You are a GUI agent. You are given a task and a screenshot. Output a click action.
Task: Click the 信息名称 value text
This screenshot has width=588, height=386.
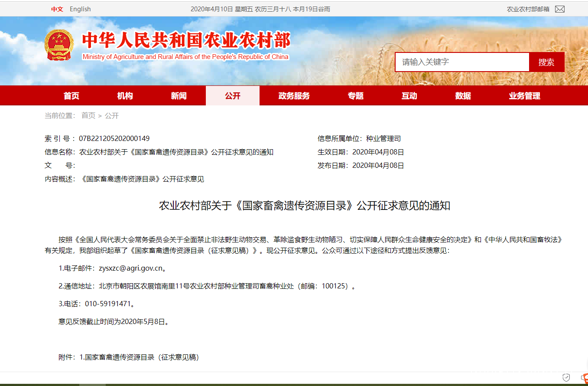tap(176, 152)
